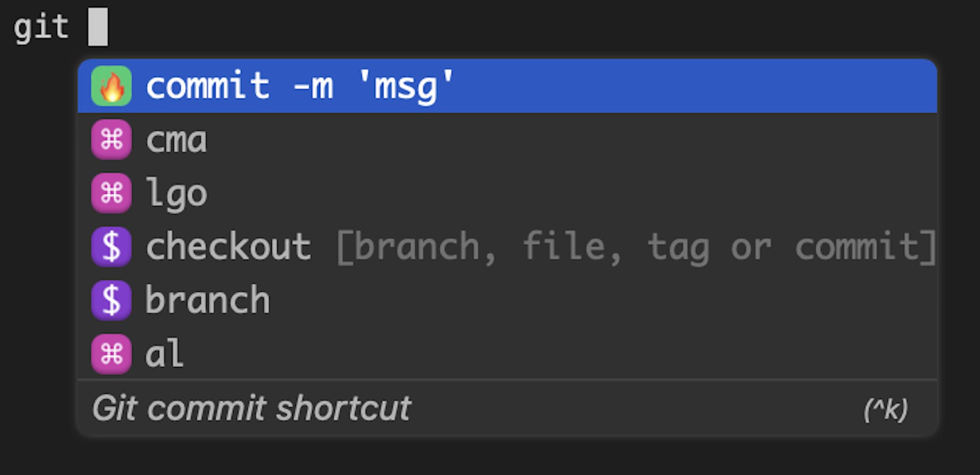The width and height of the screenshot is (980, 475).
Task: Click the [branch, file, tag or commit] argument hint
Action: (636, 247)
